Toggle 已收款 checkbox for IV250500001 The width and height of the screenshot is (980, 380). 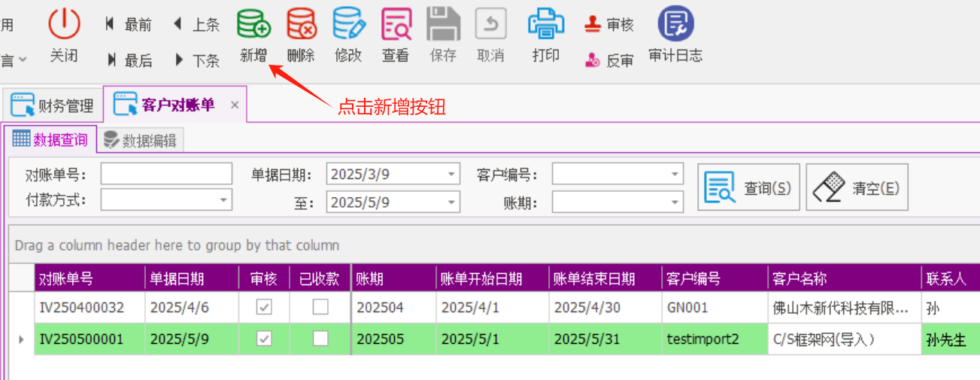coord(320,339)
